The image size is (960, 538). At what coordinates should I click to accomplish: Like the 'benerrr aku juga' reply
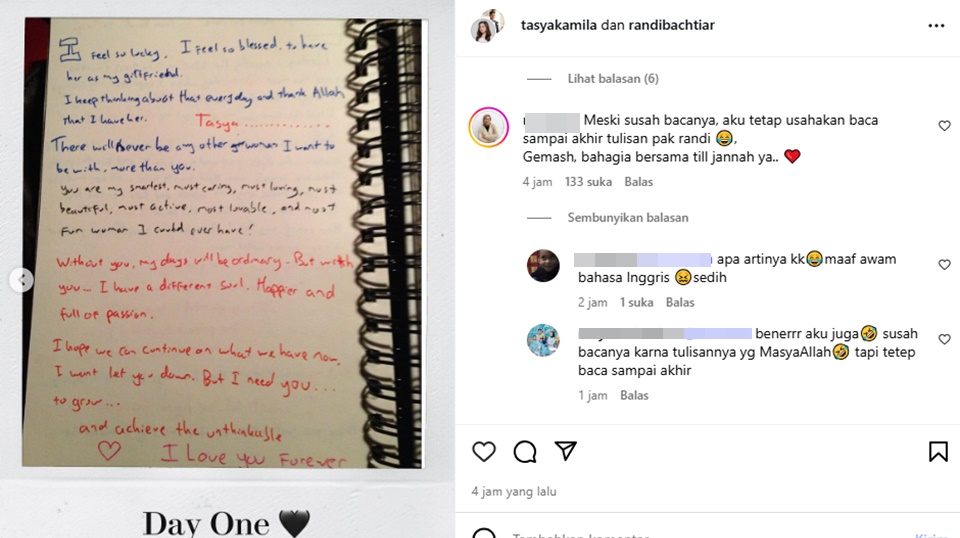coord(944,340)
